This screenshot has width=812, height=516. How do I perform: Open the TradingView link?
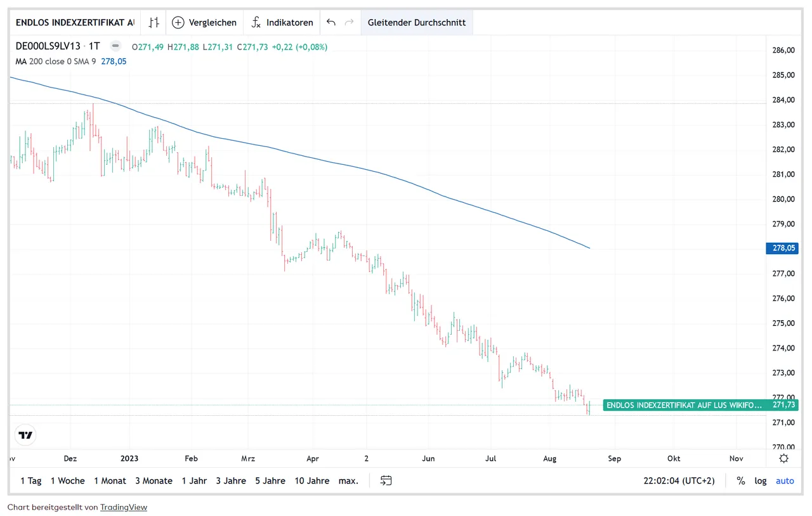(123, 507)
